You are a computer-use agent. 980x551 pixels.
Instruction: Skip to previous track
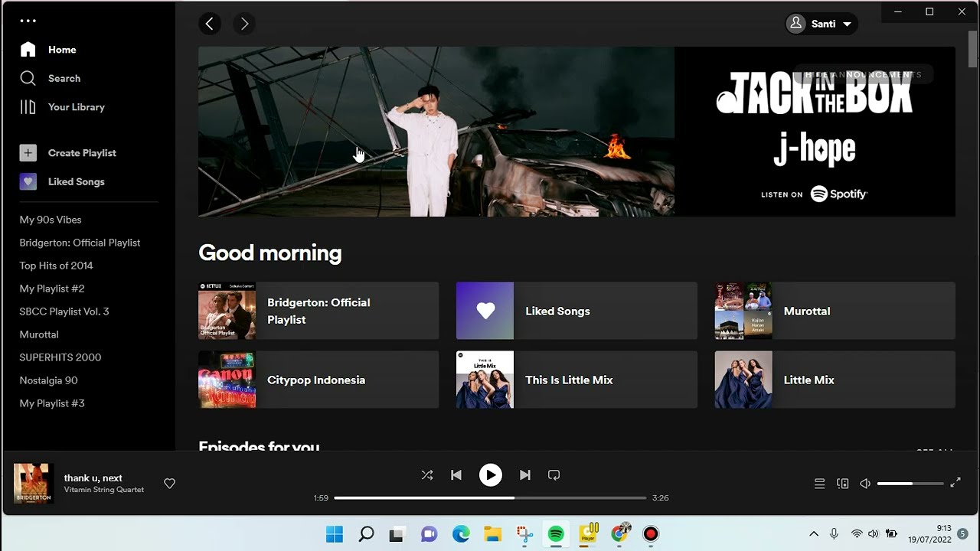[456, 475]
